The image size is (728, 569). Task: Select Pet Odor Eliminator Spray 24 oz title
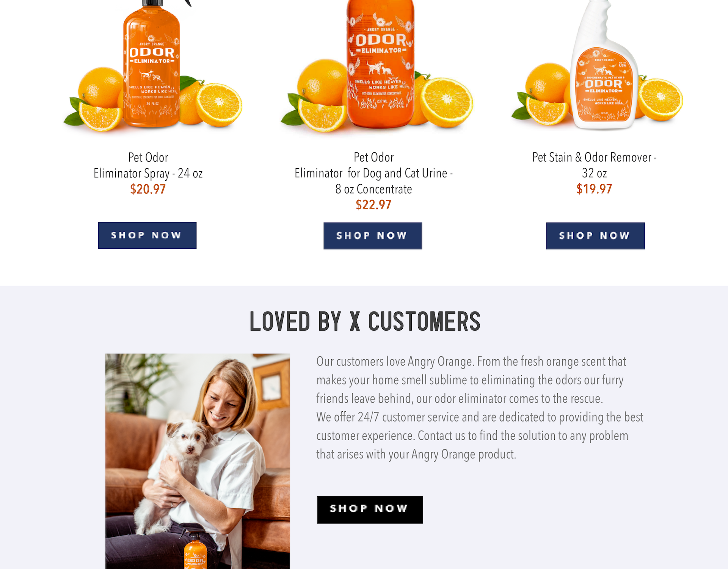click(148, 165)
